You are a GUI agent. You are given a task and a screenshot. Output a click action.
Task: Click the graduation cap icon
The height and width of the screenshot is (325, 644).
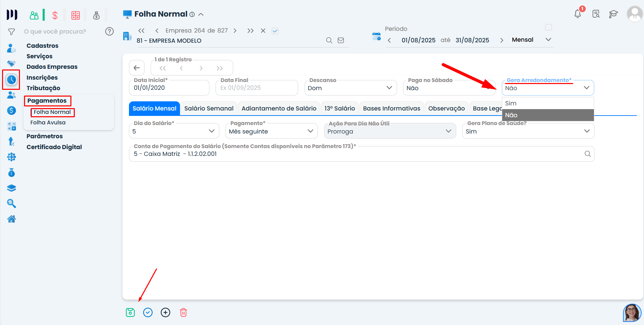(613, 14)
